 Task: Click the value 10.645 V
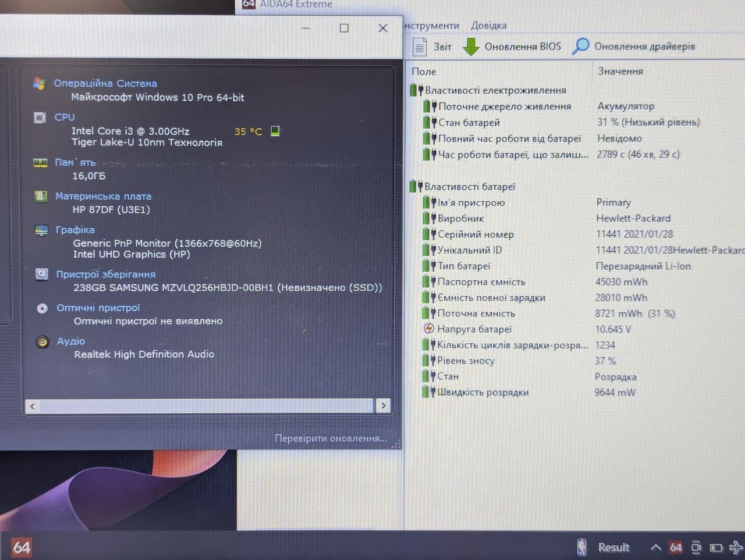tap(613, 329)
